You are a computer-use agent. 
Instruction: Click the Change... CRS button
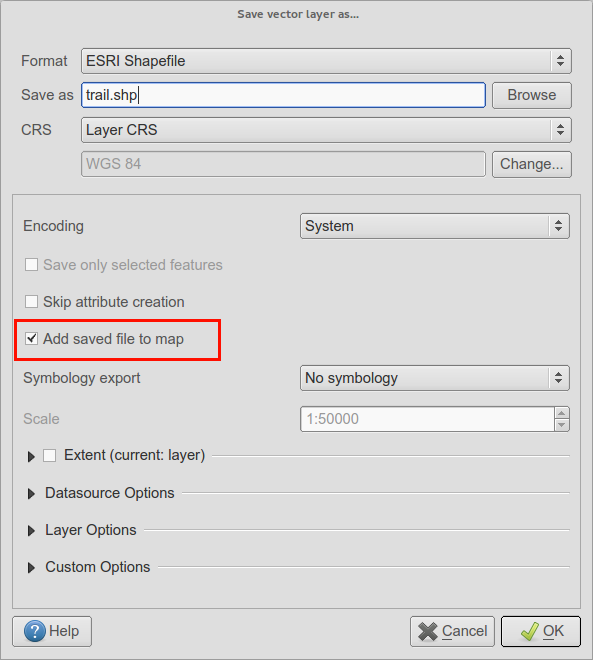(x=532, y=165)
